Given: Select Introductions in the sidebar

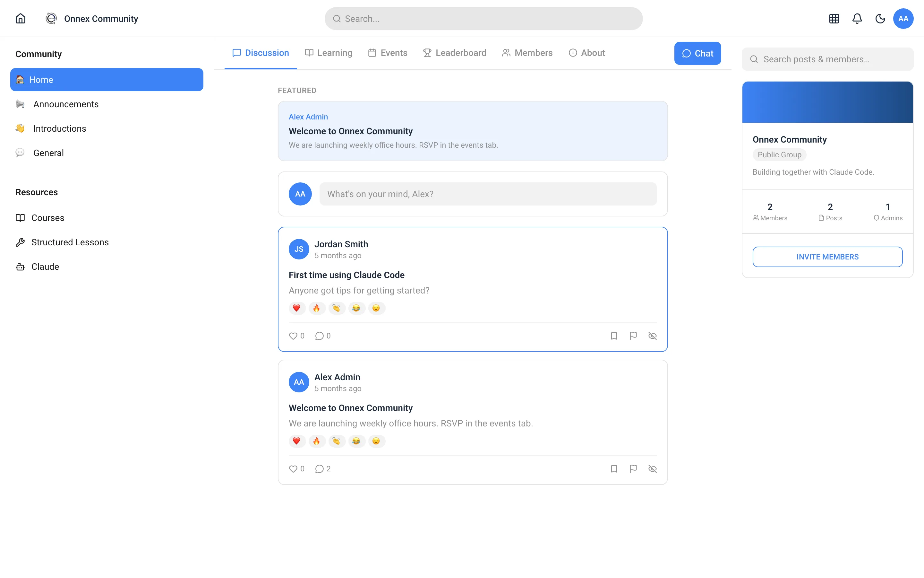Looking at the screenshot, I should point(107,128).
